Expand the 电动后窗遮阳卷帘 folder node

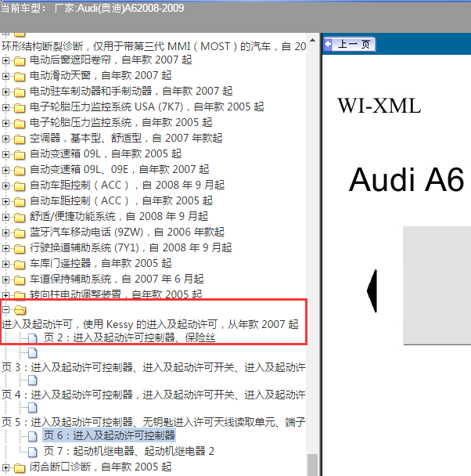[5, 60]
